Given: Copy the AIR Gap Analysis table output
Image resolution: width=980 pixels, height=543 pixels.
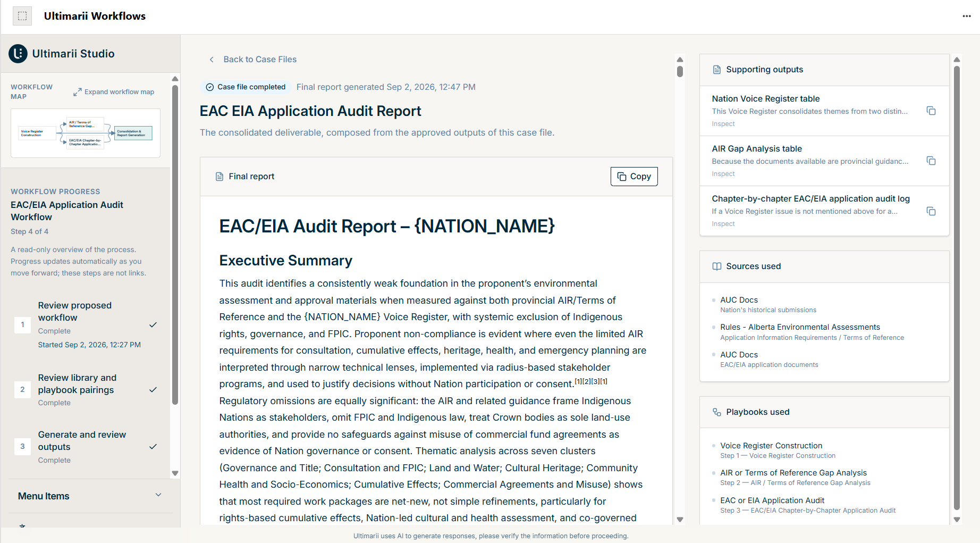Looking at the screenshot, I should coord(931,161).
